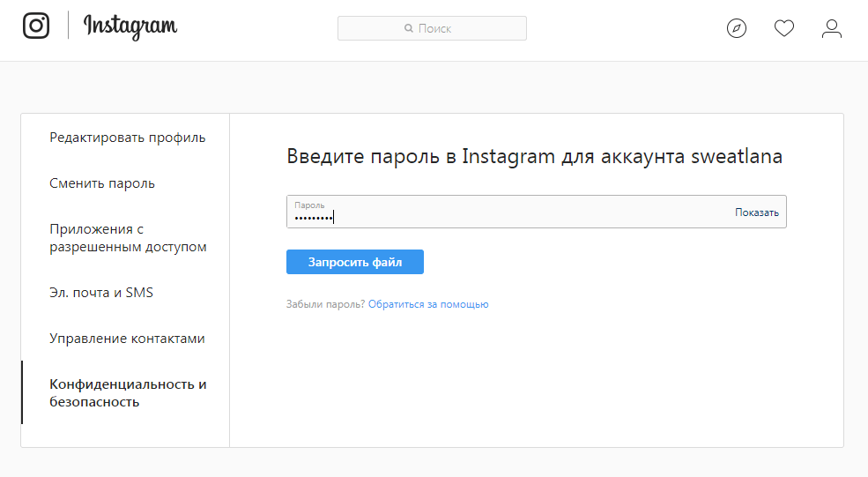Click the magnifier icon in the search box
Screen dimensions: 868x477
(x=409, y=28)
